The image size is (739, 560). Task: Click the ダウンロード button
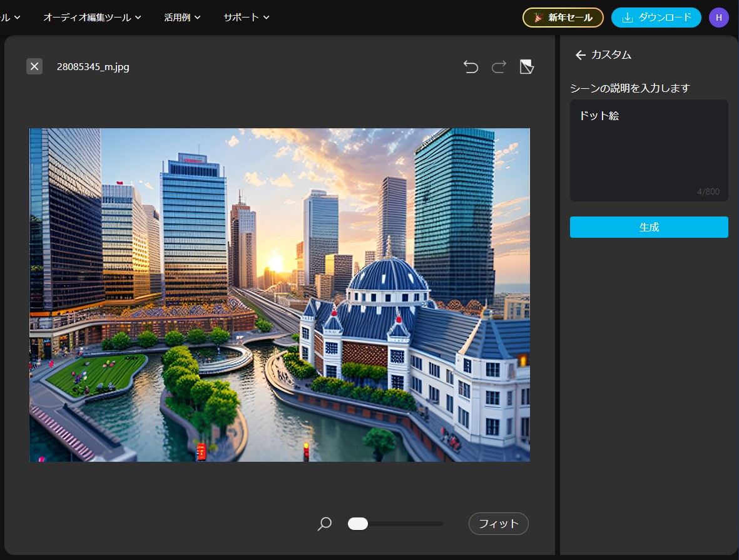(x=656, y=18)
